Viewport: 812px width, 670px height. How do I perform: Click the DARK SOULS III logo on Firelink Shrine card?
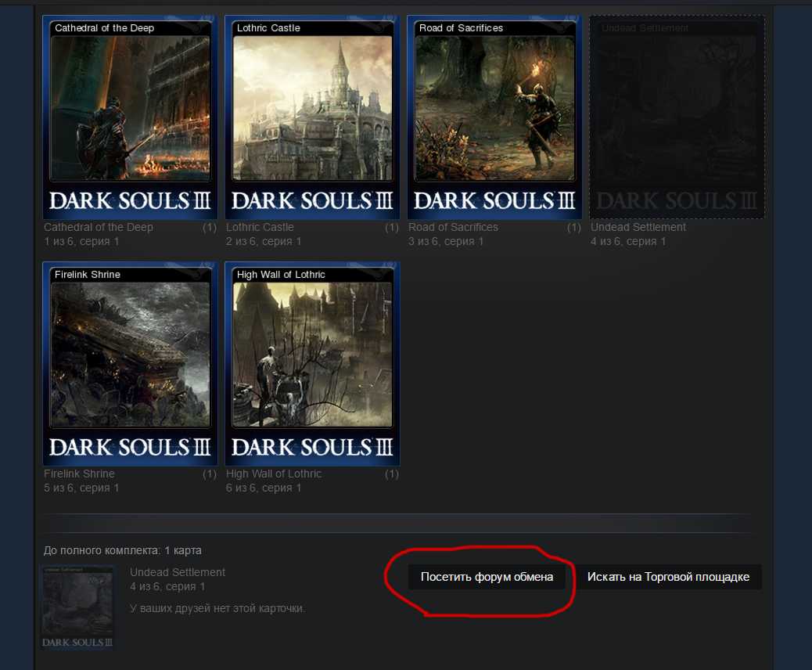(130, 447)
